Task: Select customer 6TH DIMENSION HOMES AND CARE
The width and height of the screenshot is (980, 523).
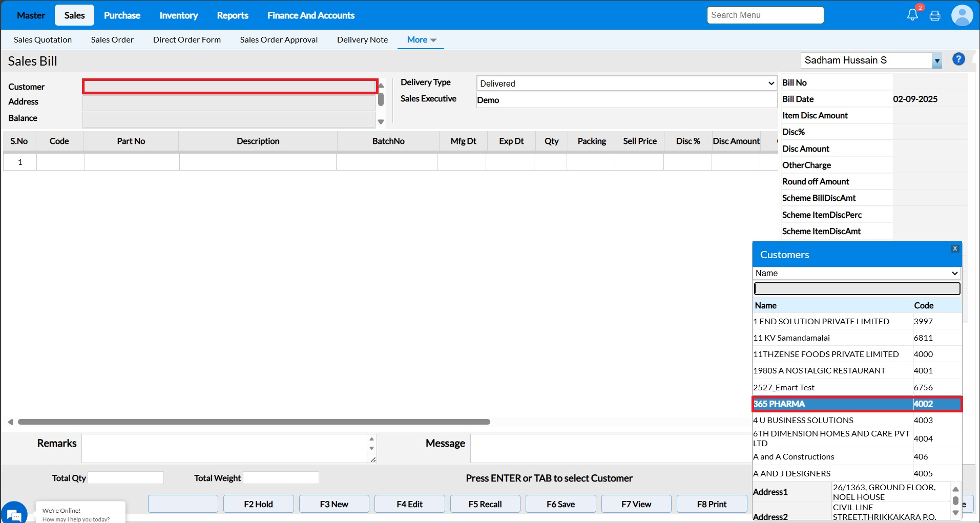Action: click(x=857, y=438)
